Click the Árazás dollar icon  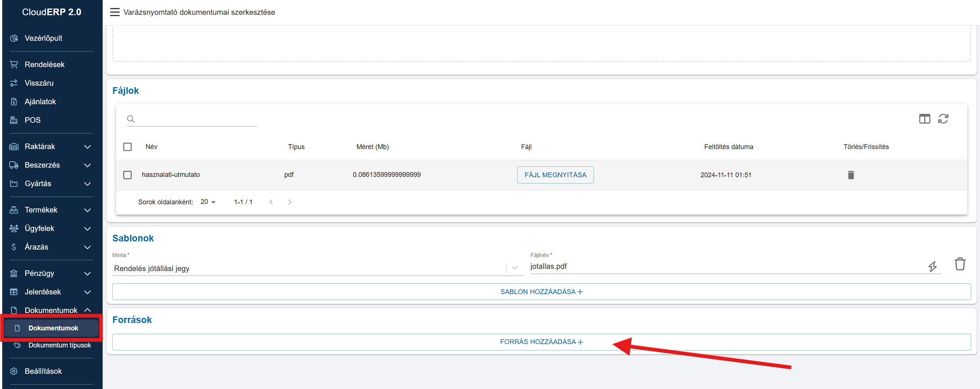14,247
